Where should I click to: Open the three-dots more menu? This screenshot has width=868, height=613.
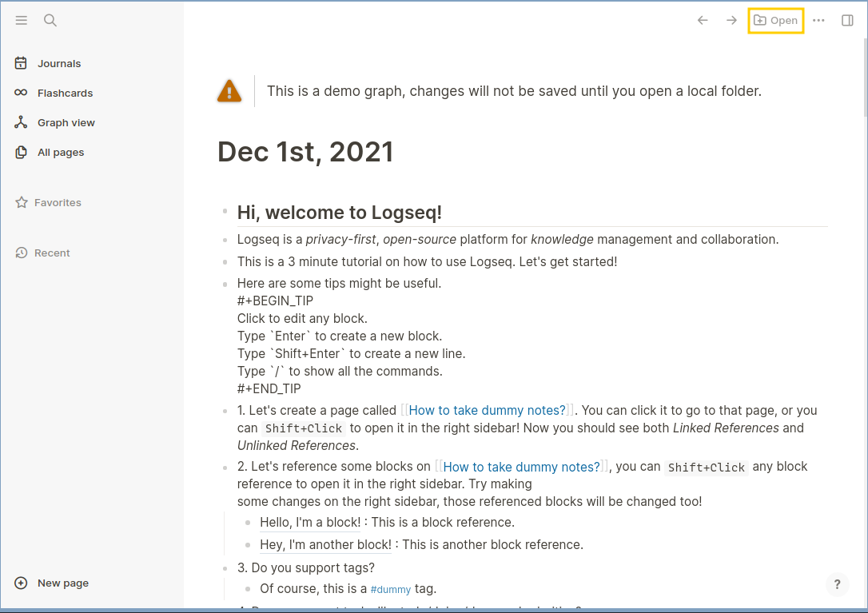point(818,21)
